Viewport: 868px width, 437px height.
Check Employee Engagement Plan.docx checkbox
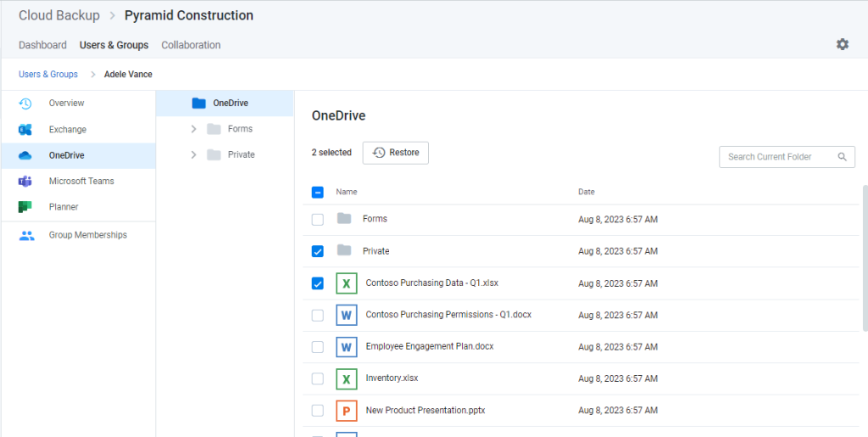click(x=318, y=347)
